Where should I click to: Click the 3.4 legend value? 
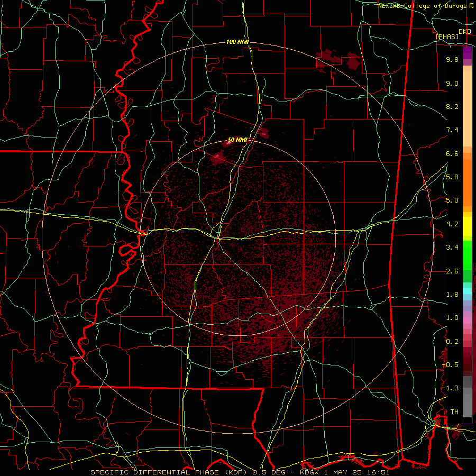(x=452, y=248)
